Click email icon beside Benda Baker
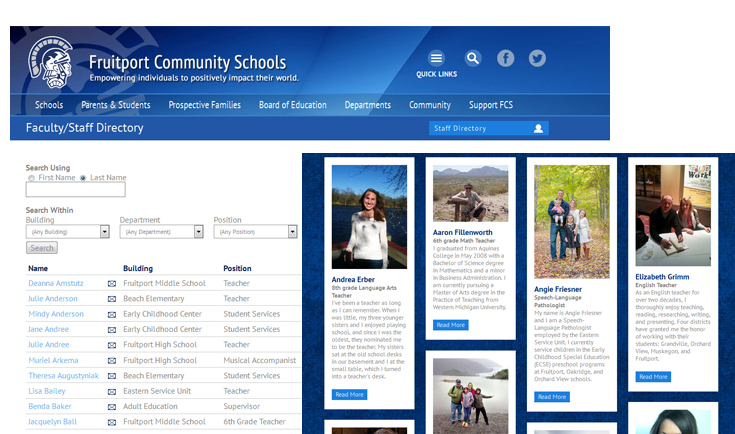Screen dimensions: 735x434 click(x=112, y=407)
